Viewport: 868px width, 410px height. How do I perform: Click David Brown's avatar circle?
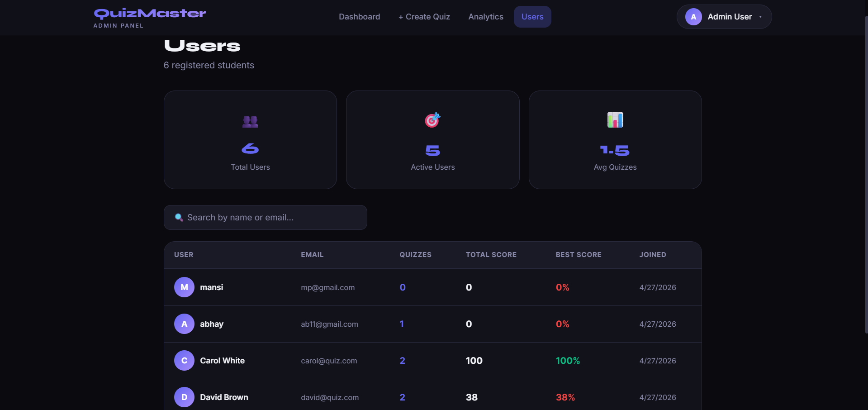point(184,397)
